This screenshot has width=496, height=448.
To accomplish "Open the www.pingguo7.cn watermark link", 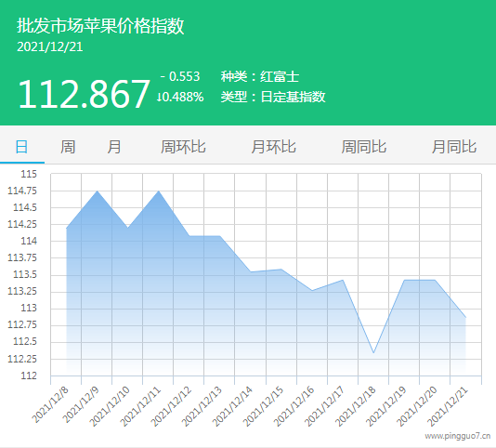I will tap(457, 436).
